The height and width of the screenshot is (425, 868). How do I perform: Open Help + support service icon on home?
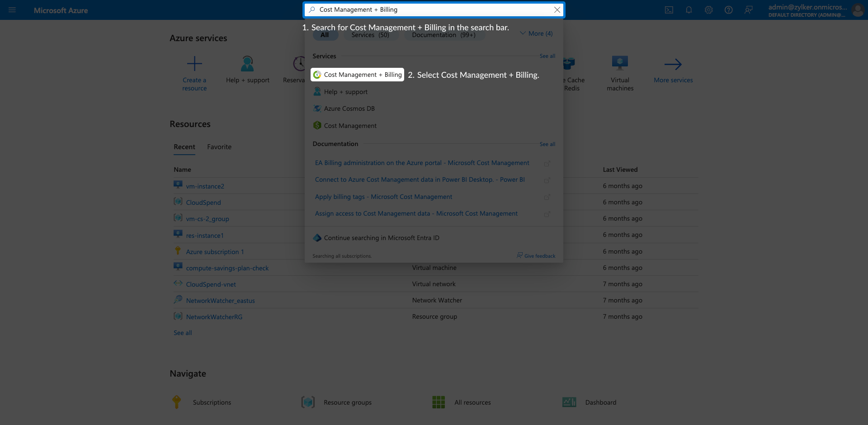(247, 64)
